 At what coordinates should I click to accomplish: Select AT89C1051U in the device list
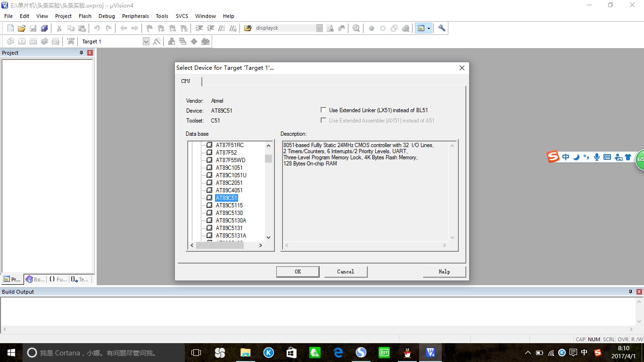pyautogui.click(x=231, y=175)
